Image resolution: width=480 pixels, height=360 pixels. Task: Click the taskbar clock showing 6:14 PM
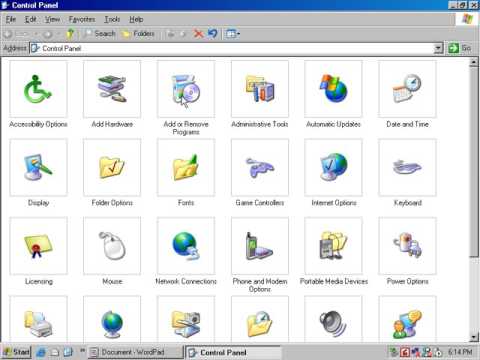click(460, 352)
